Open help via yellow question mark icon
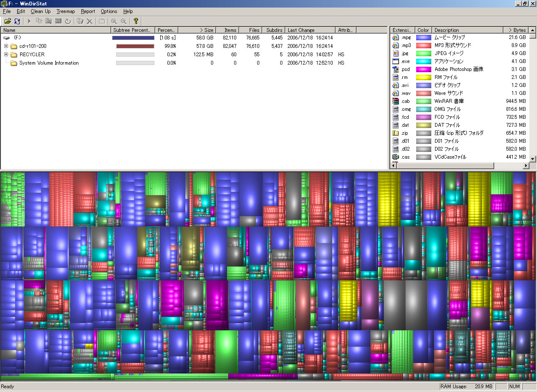The height and width of the screenshot is (392, 537). tap(136, 21)
